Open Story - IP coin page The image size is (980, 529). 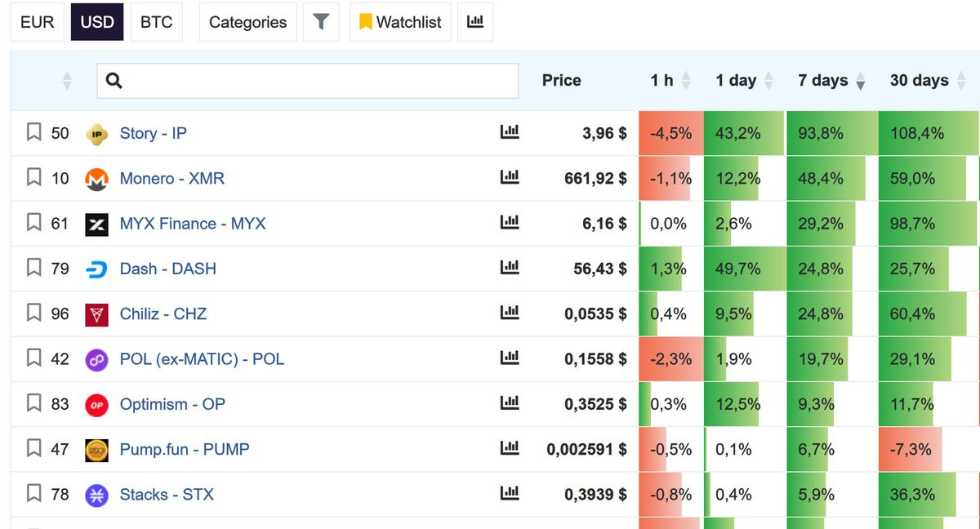click(154, 133)
